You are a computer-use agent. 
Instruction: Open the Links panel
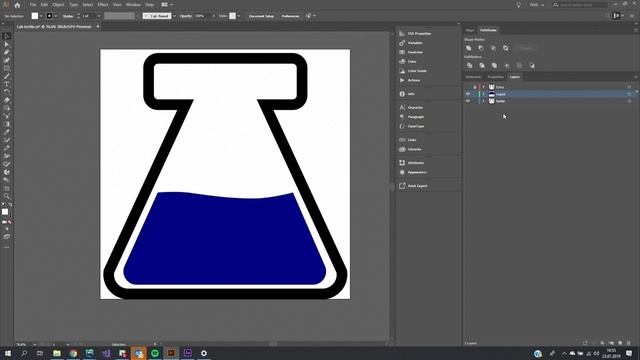[x=408, y=140]
